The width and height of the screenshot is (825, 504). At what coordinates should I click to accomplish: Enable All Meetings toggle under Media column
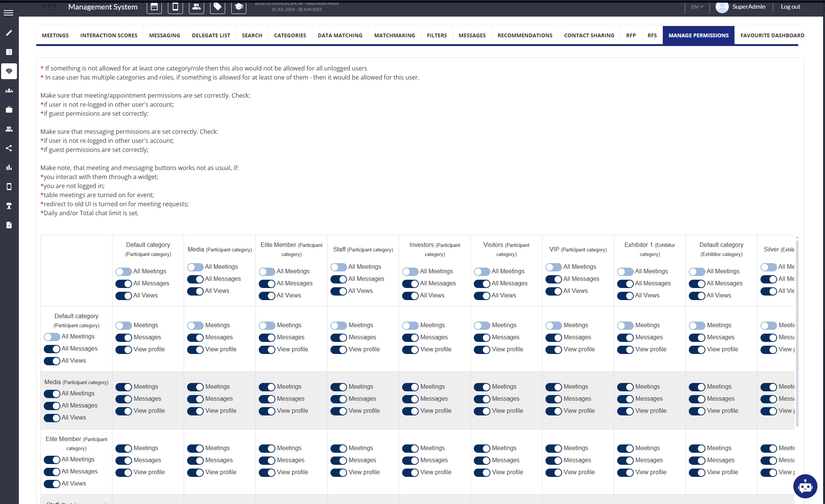[195, 267]
